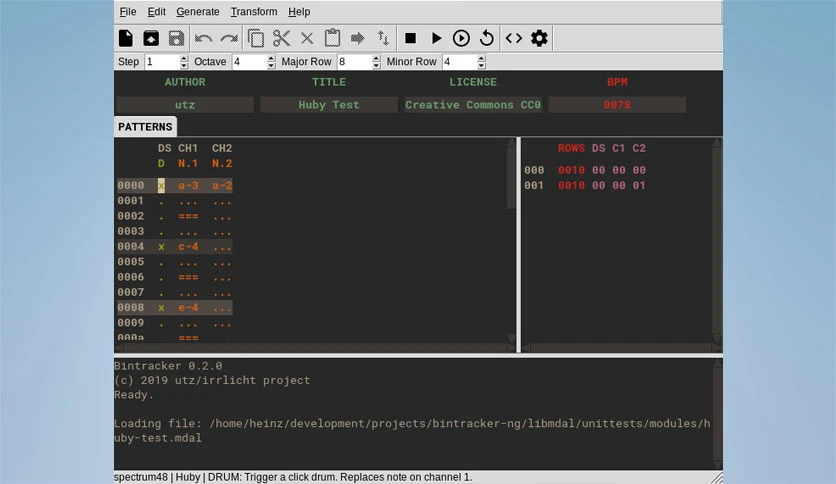Increase Minor Row with up arrow

(x=481, y=58)
